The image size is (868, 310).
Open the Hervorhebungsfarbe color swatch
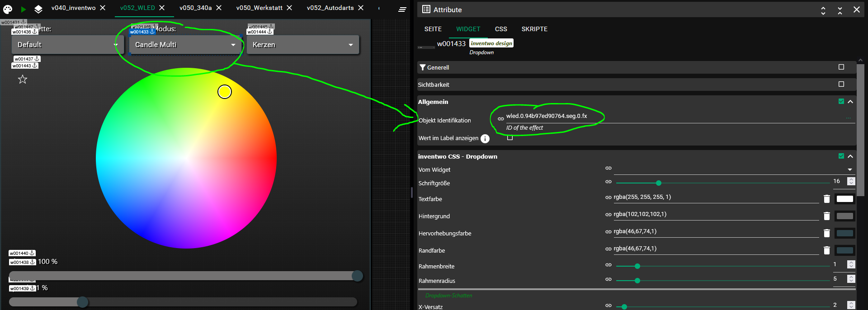(x=844, y=233)
